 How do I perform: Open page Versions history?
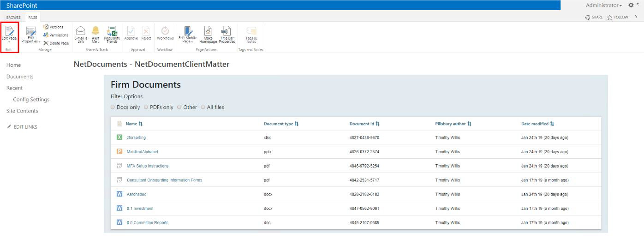(53, 27)
